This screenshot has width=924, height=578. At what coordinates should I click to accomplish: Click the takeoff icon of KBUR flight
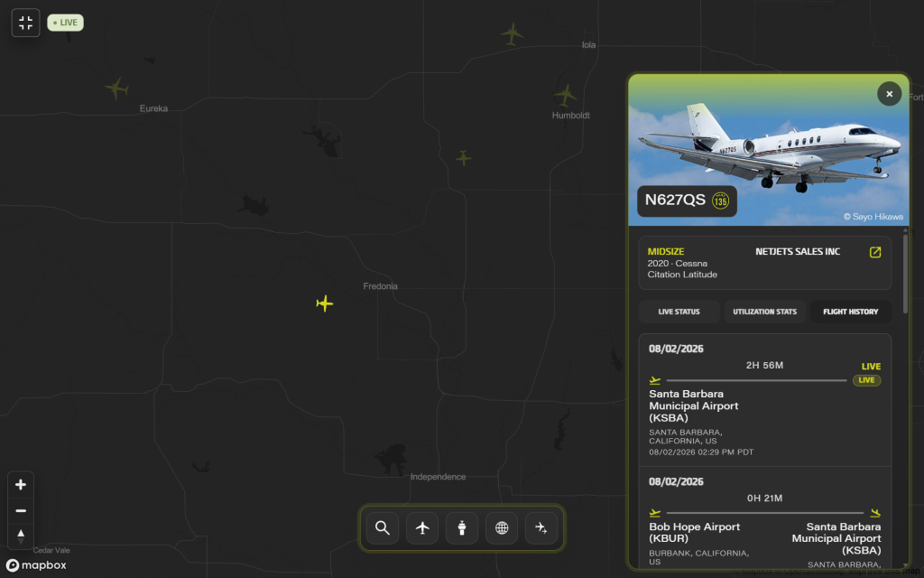[x=655, y=513]
